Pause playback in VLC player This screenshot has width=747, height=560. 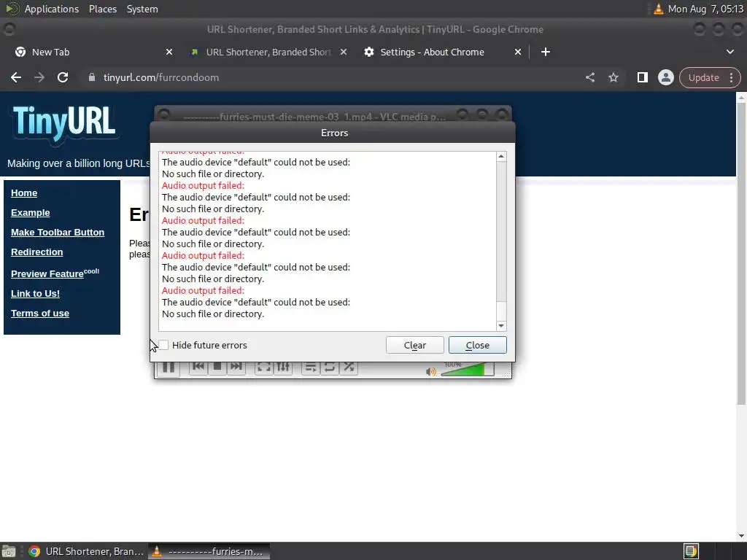(169, 368)
